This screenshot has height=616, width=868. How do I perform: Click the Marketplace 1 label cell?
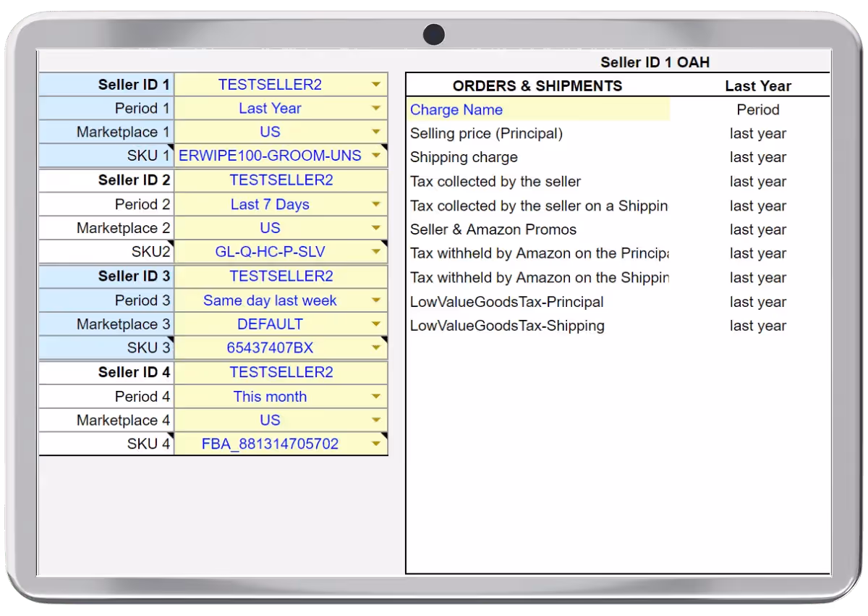click(106, 132)
